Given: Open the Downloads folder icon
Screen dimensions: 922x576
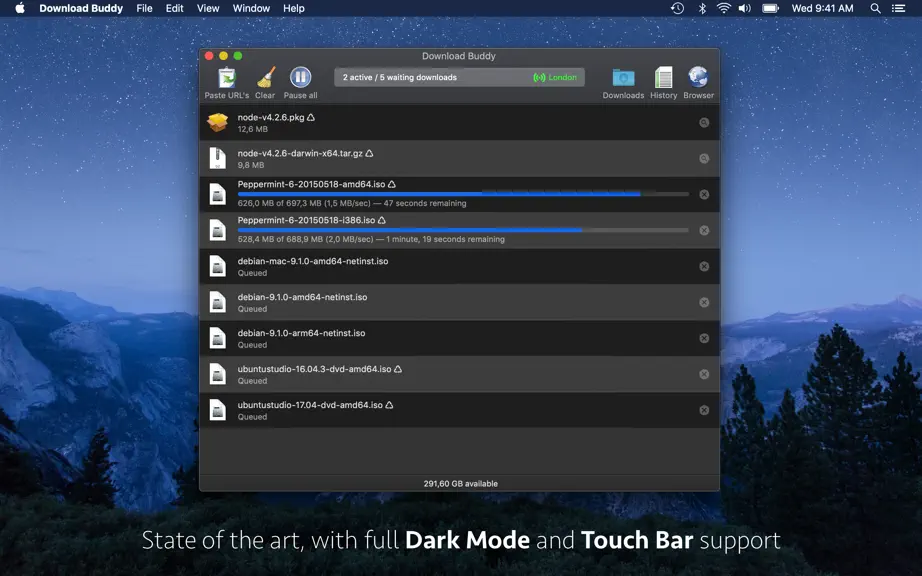Looking at the screenshot, I should (x=623, y=83).
